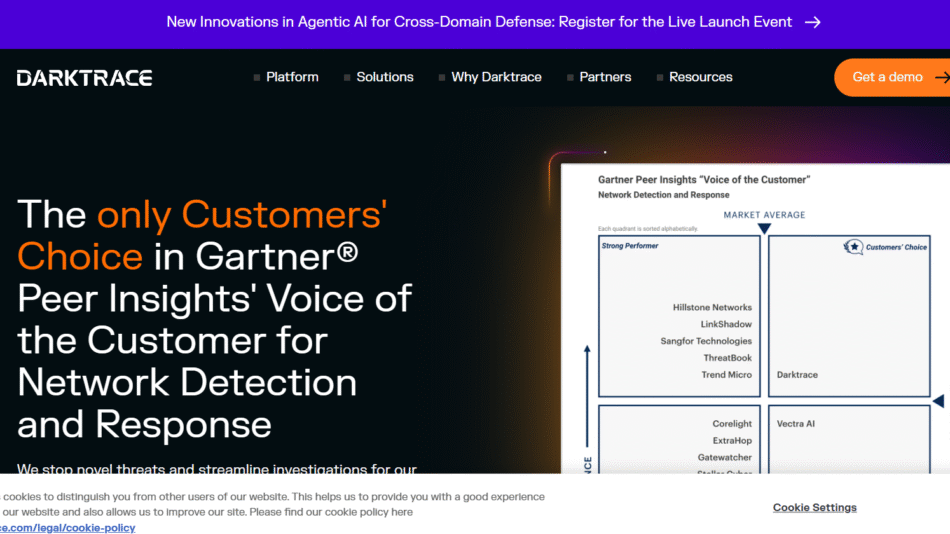Click Darktrace in the Customers' Choice quadrant
The height and width of the screenshot is (534, 950).
[797, 375]
